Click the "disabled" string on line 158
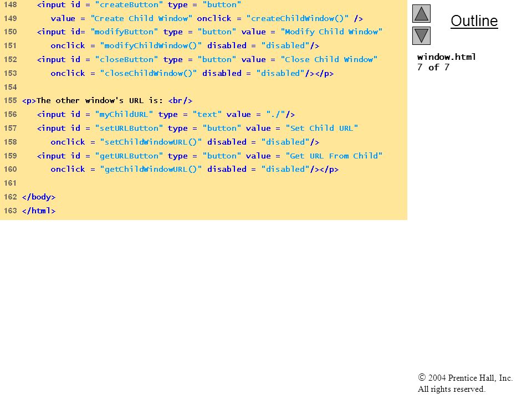This screenshot has height=399, width=532. tap(285, 142)
